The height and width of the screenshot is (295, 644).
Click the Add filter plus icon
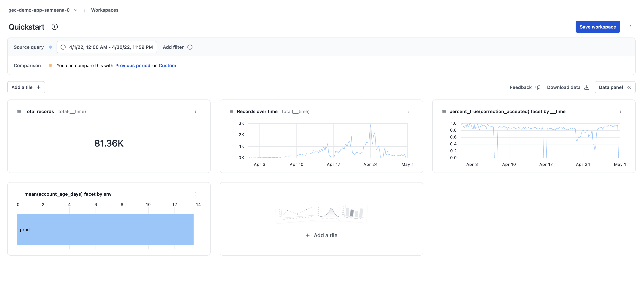(x=190, y=47)
